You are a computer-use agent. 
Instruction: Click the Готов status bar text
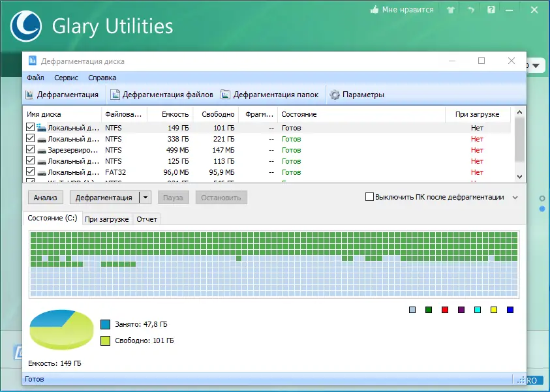pyautogui.click(x=35, y=379)
